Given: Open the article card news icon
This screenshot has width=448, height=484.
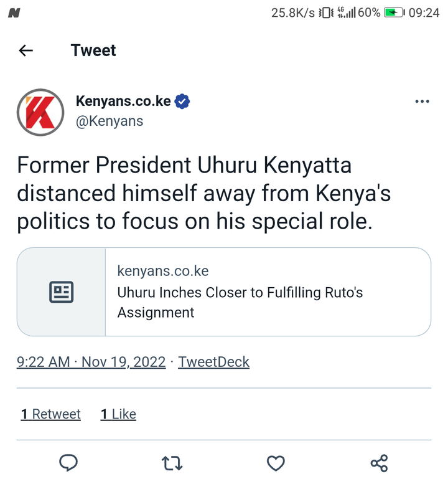Looking at the screenshot, I should coord(62,292).
